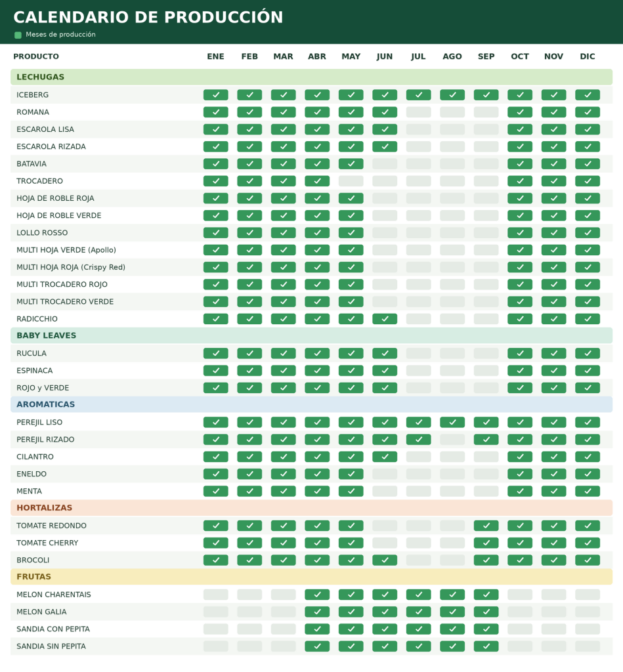The height and width of the screenshot is (672, 623).
Task: Click the ABR column header
Action: point(317,56)
